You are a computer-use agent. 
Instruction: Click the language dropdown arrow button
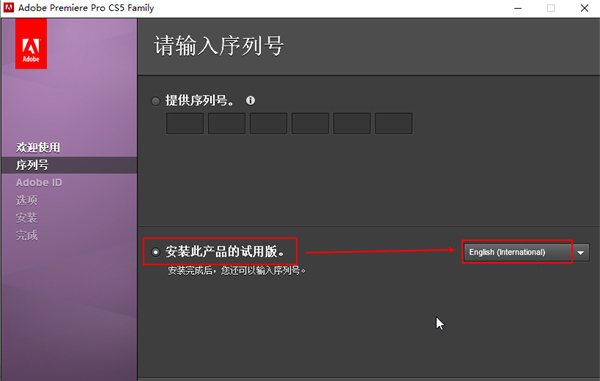pos(580,252)
